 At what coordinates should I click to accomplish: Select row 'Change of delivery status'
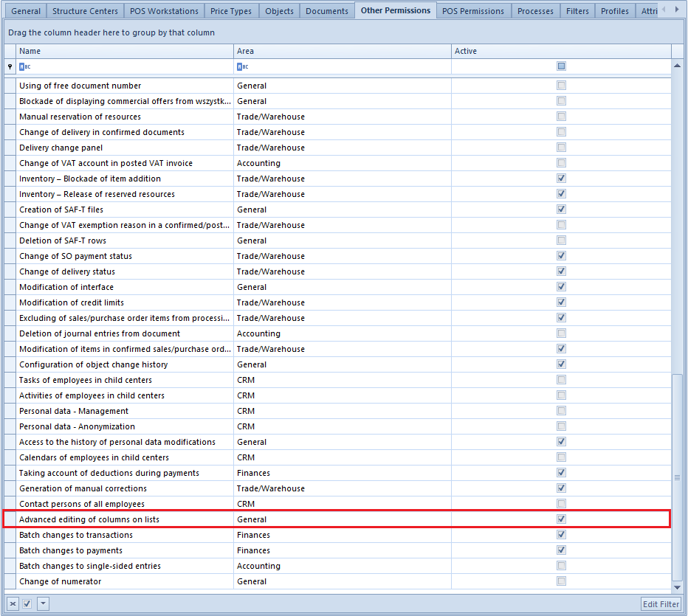[338, 271]
